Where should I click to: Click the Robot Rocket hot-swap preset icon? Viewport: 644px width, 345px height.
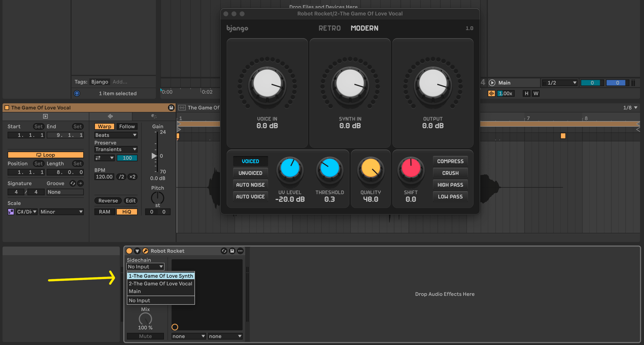pyautogui.click(x=224, y=251)
